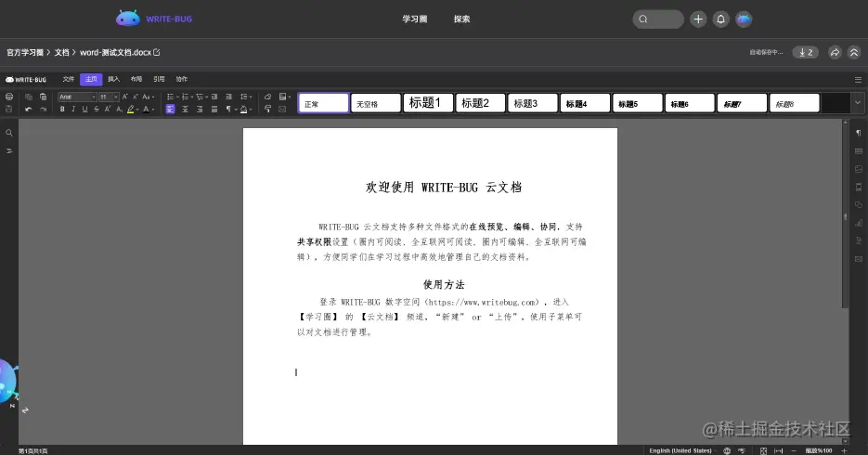The image size is (868, 455).
Task: Open highlight color dropdown arrow
Action: click(137, 110)
